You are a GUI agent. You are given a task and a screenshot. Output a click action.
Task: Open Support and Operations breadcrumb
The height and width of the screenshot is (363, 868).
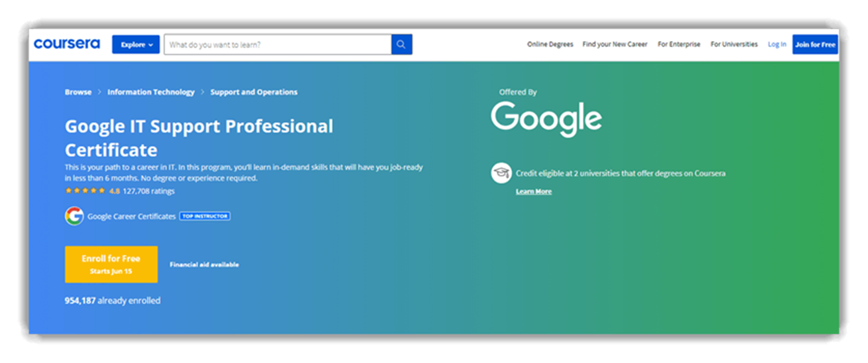pyautogui.click(x=254, y=92)
